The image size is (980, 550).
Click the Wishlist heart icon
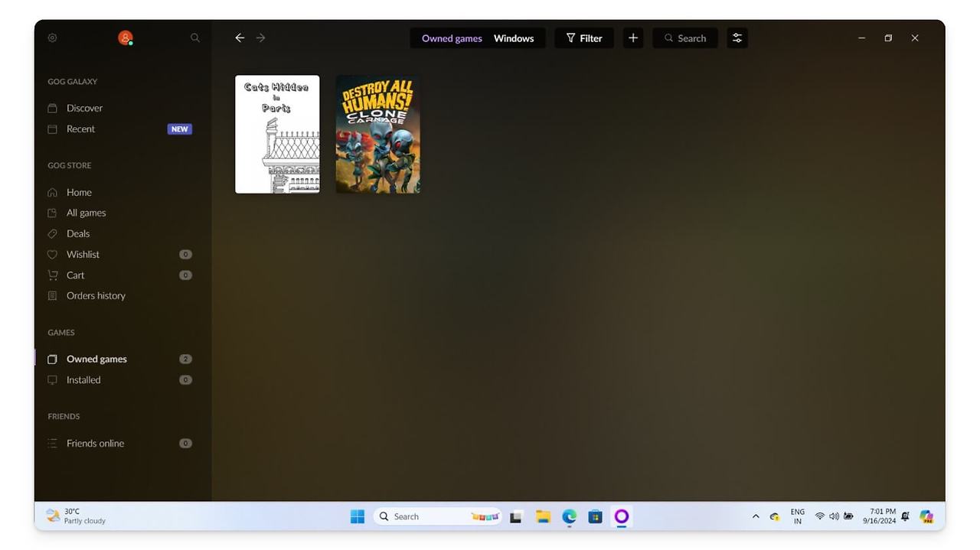coord(52,254)
